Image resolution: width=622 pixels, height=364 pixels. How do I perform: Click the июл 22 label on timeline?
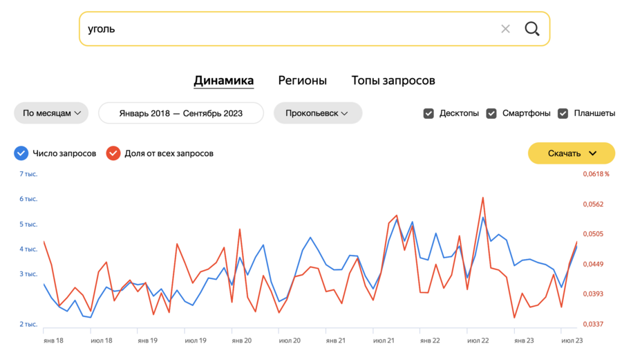[x=478, y=341]
